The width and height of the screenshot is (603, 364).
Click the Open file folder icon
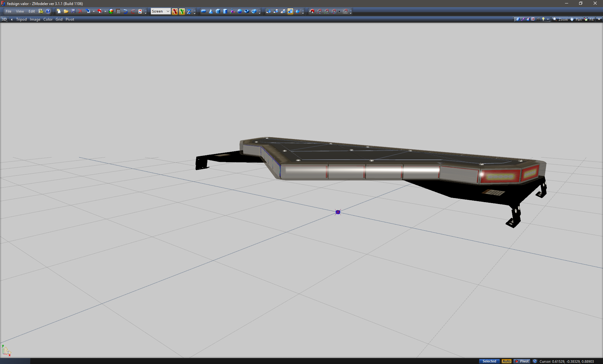click(x=66, y=11)
